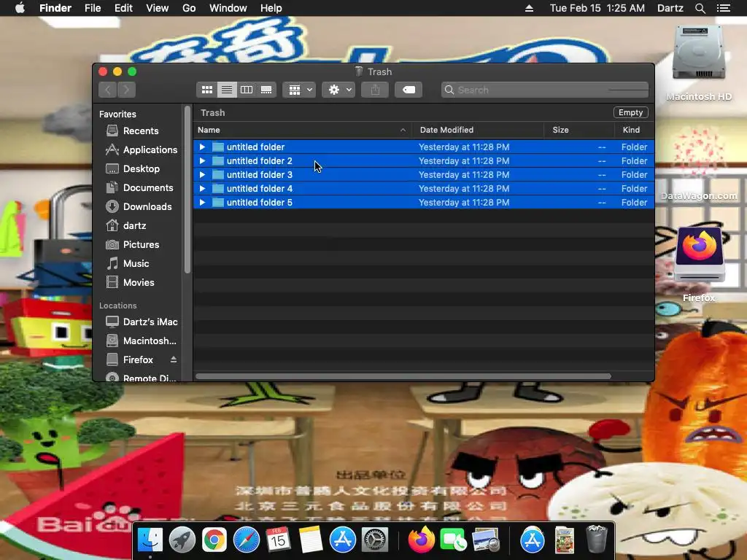Expand untitled folder 4 disclosure triangle
Screen dimensions: 747x560
(x=202, y=189)
